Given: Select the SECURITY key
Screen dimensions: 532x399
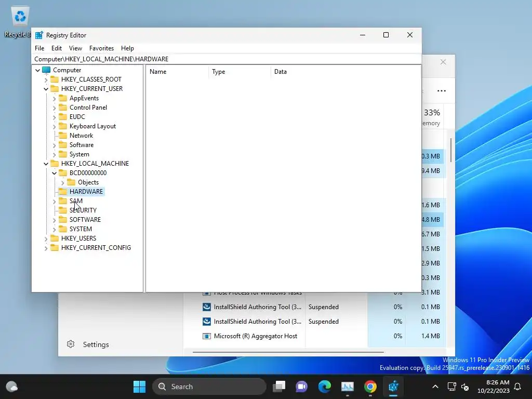Looking at the screenshot, I should 83,210.
